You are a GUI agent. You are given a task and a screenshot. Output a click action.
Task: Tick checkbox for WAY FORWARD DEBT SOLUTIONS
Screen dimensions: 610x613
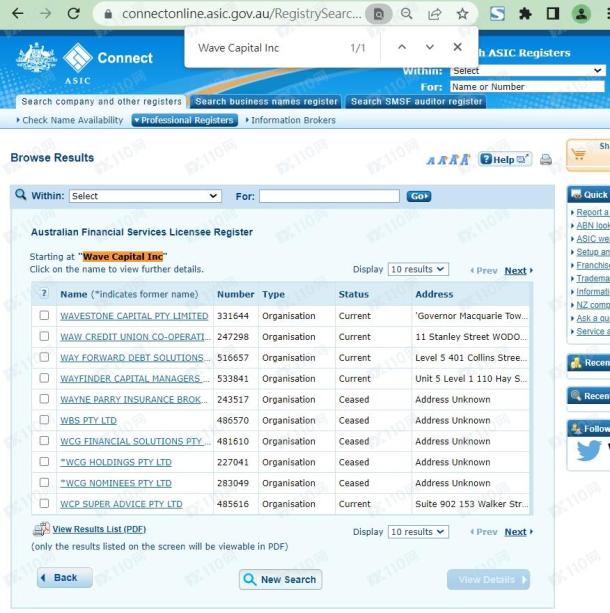[44, 357]
